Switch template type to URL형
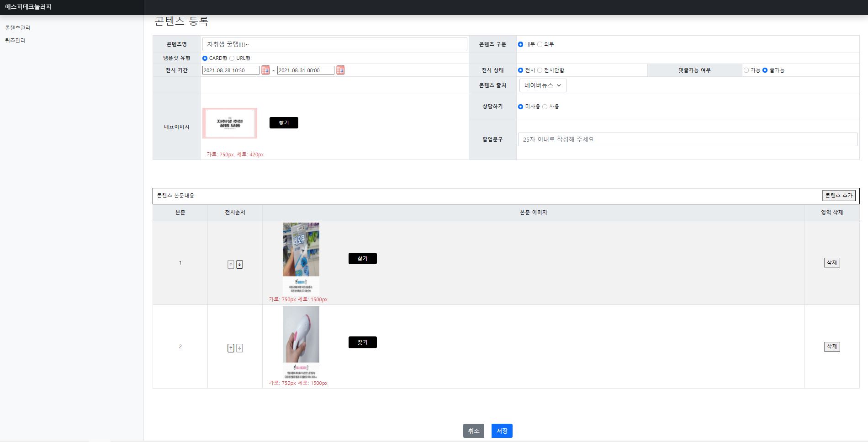Screen dimensions: 868x442 [x=233, y=58]
